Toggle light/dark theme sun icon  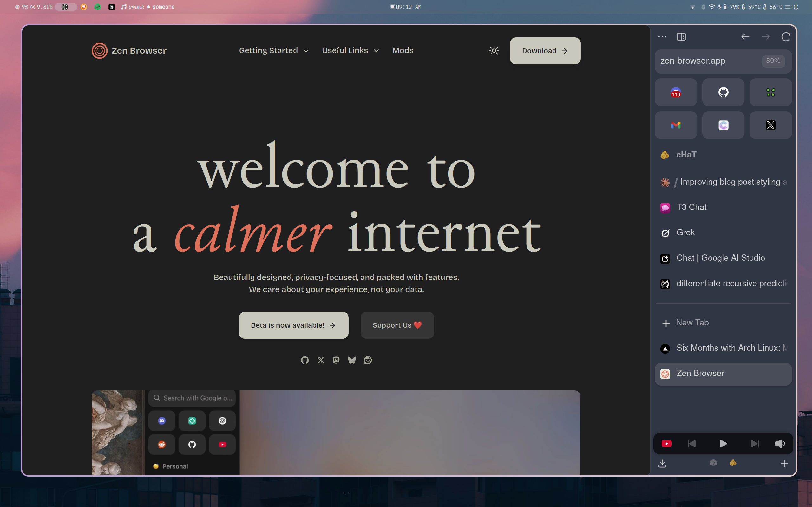(494, 51)
